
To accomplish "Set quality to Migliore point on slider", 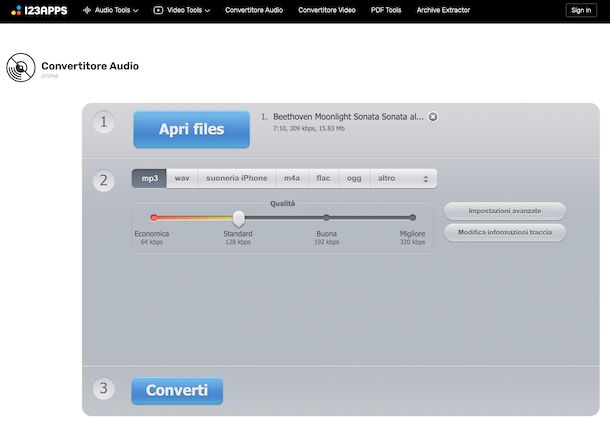I will 413,218.
